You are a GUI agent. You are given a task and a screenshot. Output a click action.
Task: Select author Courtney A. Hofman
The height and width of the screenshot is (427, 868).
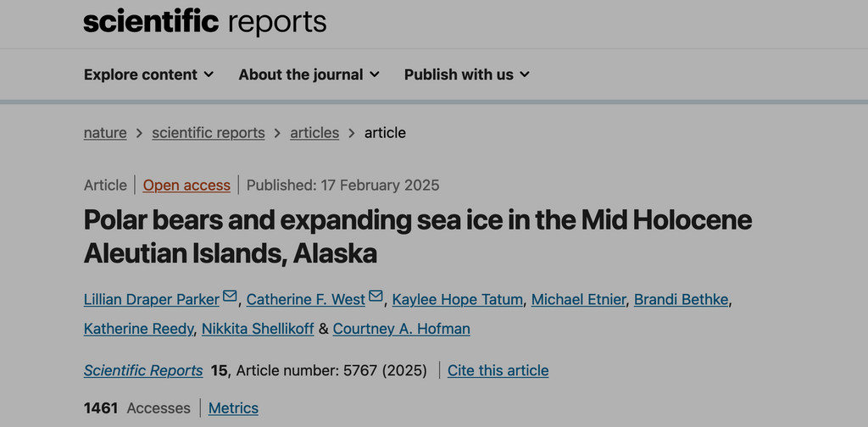point(401,329)
